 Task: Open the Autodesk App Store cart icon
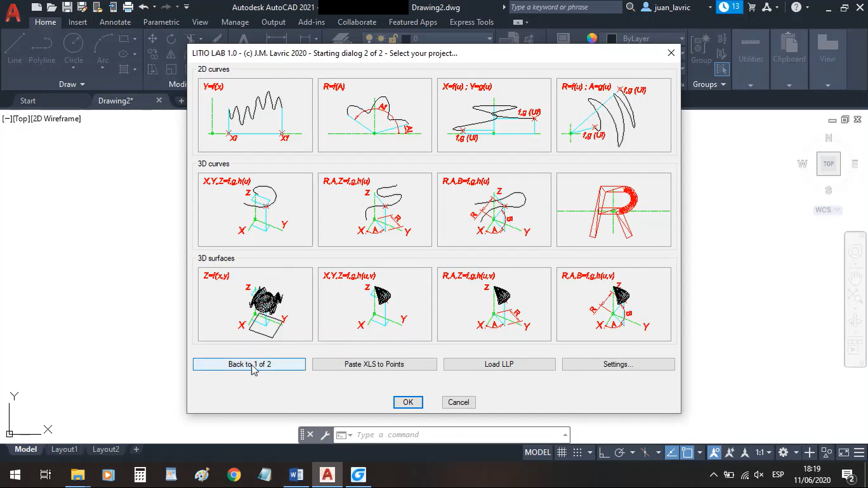[752, 7]
